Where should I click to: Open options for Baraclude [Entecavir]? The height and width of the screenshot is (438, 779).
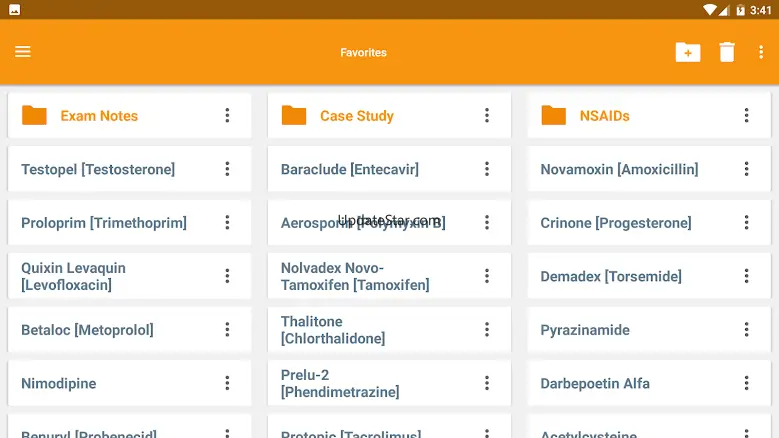tap(487, 169)
